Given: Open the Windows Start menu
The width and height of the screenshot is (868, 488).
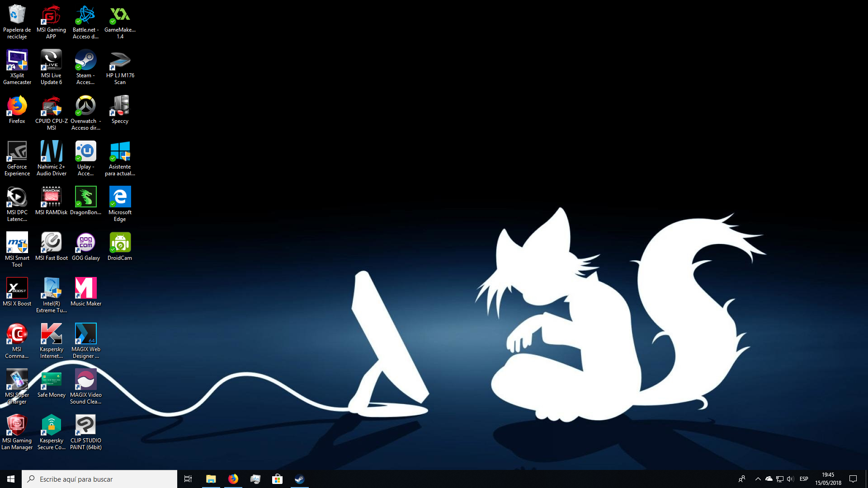Looking at the screenshot, I should [x=11, y=479].
